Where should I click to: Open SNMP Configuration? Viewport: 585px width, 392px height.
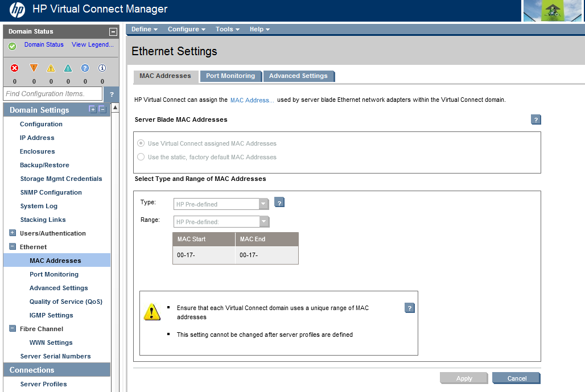(x=51, y=192)
